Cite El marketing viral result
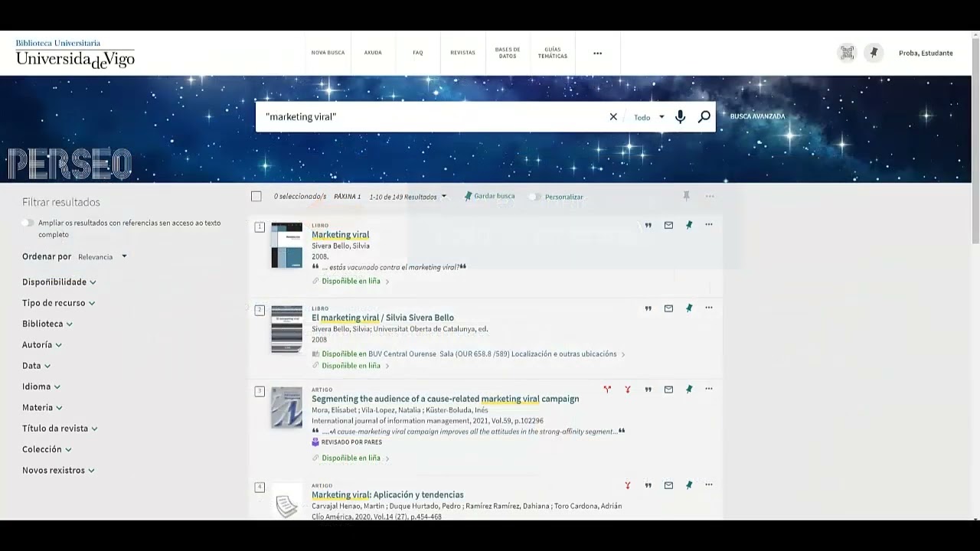The width and height of the screenshot is (980, 551). pos(648,308)
